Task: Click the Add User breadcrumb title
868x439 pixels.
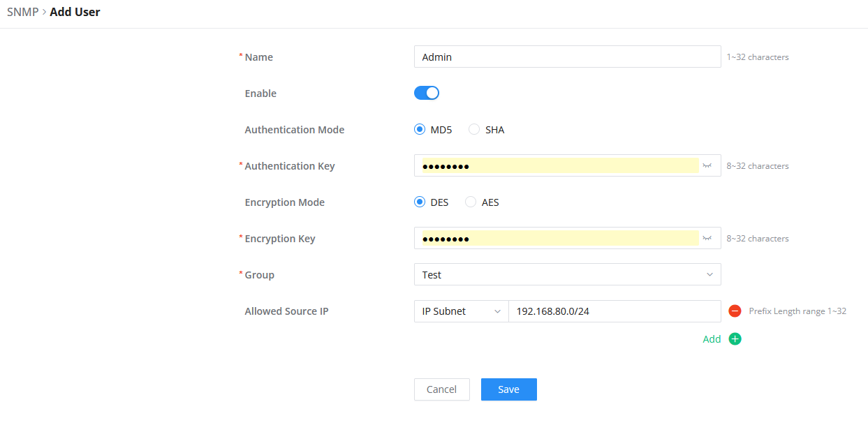Action: [75, 12]
